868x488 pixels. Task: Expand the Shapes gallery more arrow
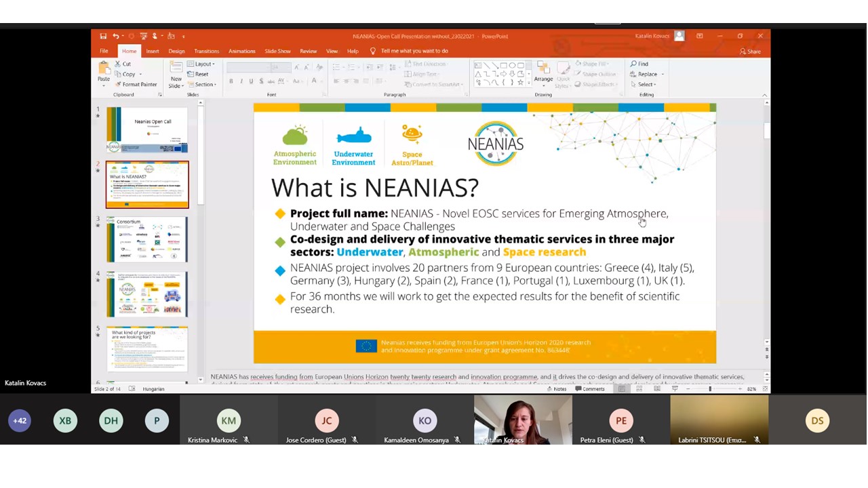click(530, 83)
